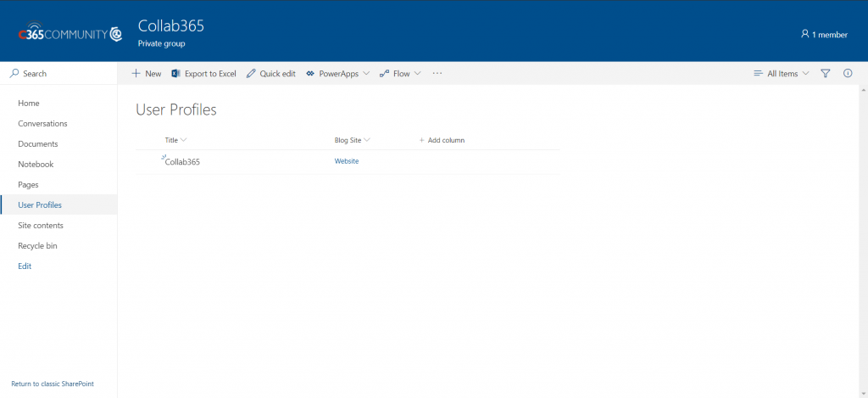Open Pages in left navigation
This screenshot has height=398, width=868.
[28, 185]
